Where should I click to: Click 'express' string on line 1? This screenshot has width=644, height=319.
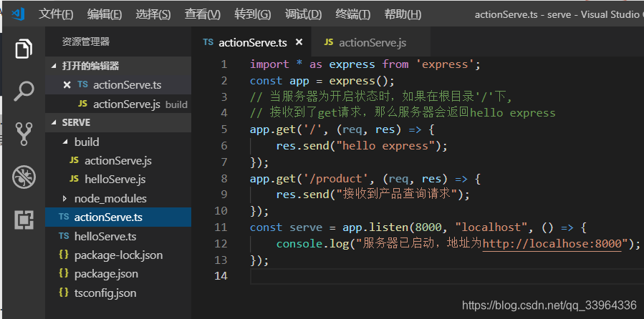click(446, 64)
